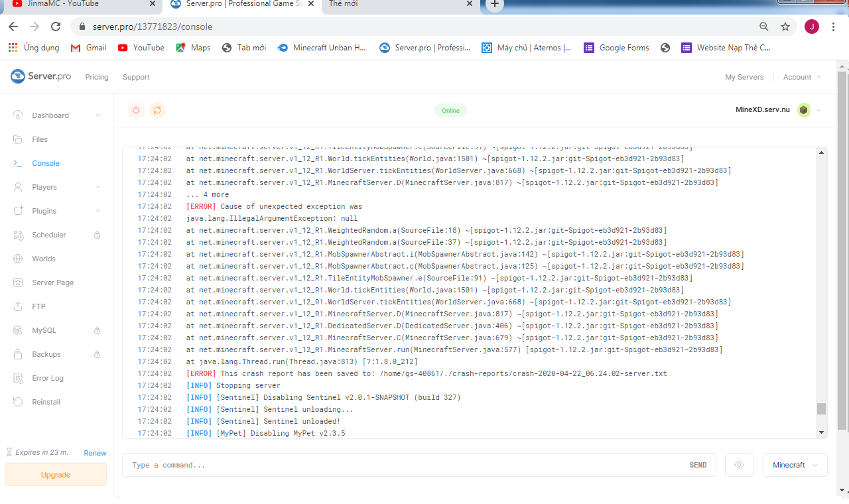Open the Pricing menu item
The width and height of the screenshot is (849, 504).
pos(97,77)
